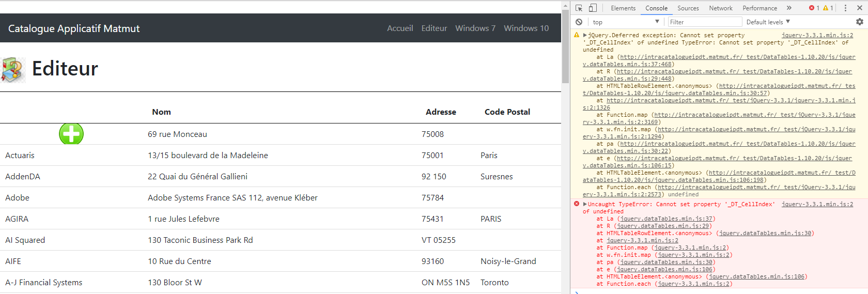The width and height of the screenshot is (868, 294).
Task: Open the Default levels dropdown
Action: [768, 22]
